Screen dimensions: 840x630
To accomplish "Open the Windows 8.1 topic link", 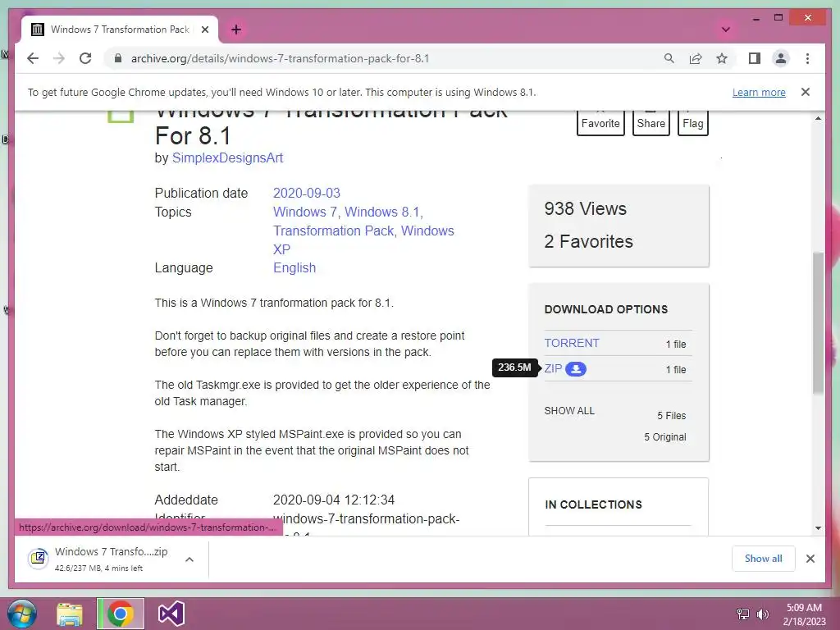I will pos(382,212).
